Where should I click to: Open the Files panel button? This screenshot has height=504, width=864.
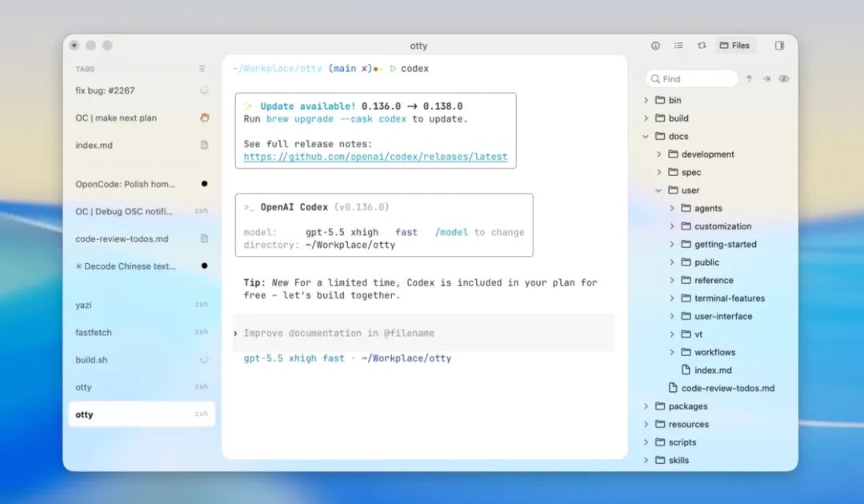pyautogui.click(x=734, y=46)
